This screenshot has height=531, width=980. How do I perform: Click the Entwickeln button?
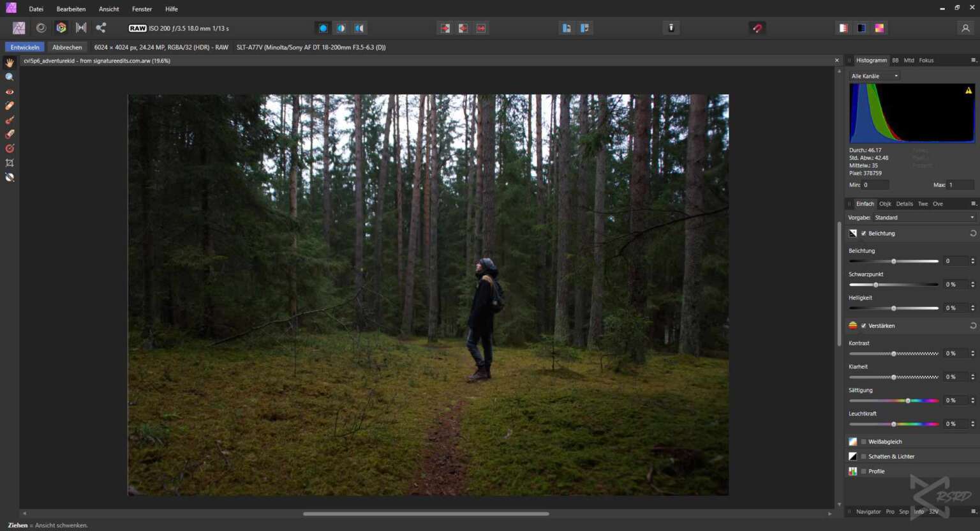25,47
